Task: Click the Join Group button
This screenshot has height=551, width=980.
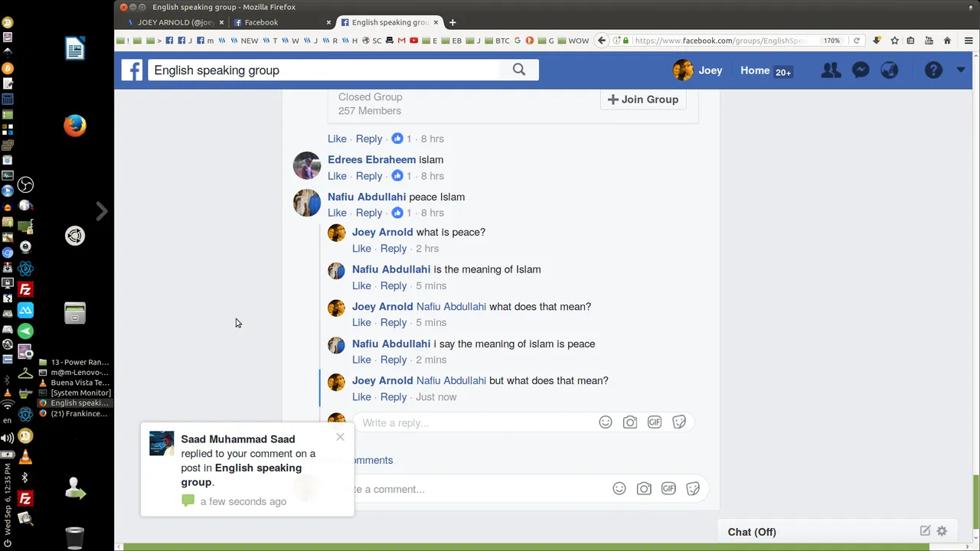Action: click(643, 99)
